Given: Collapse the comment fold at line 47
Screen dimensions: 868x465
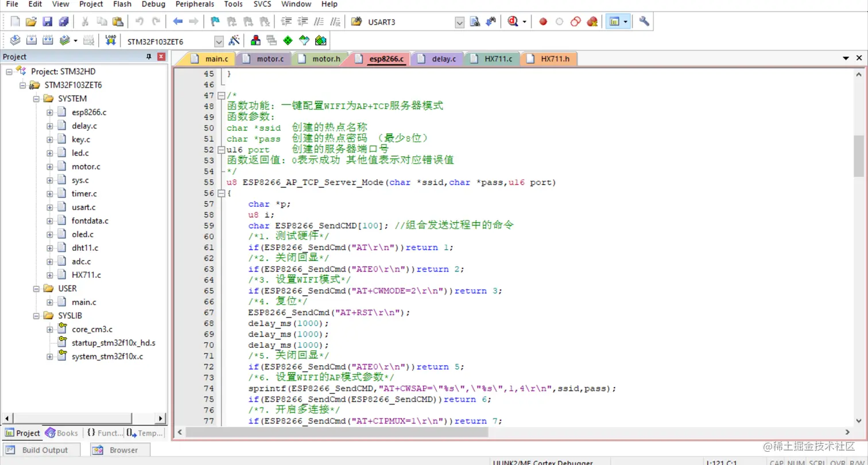Looking at the screenshot, I should (x=222, y=95).
